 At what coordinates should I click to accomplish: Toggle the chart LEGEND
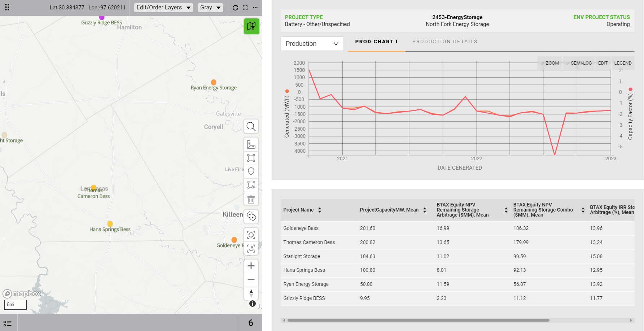[623, 63]
